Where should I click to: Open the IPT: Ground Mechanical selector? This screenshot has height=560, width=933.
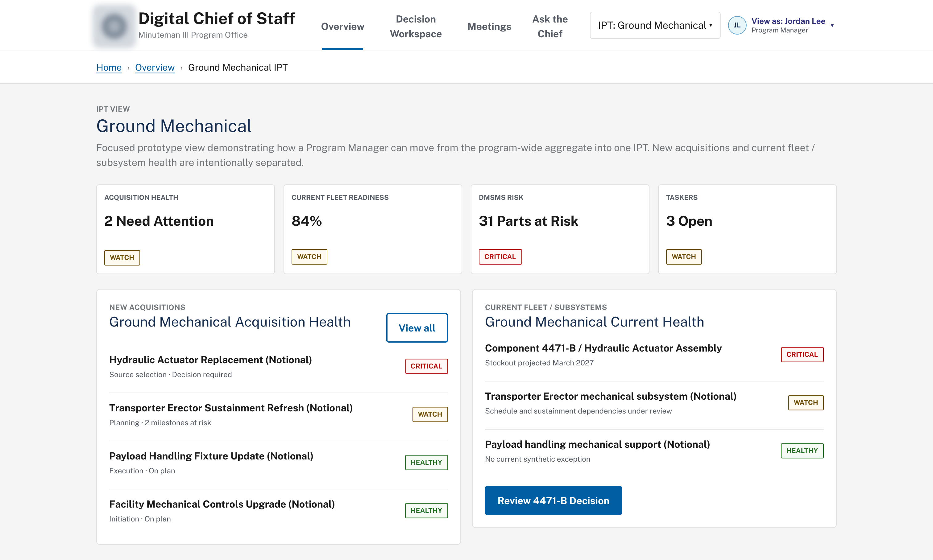point(655,25)
